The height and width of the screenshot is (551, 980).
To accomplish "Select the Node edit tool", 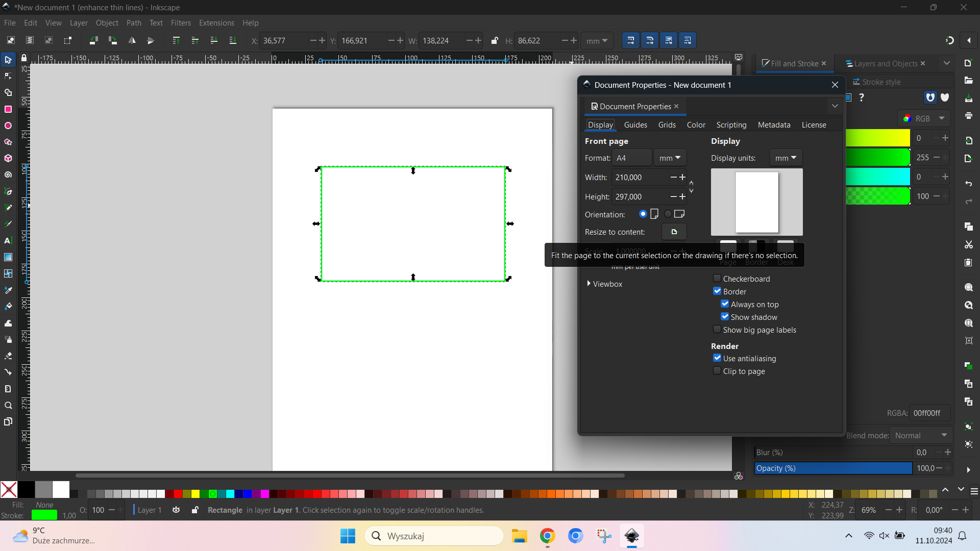I will [x=8, y=76].
